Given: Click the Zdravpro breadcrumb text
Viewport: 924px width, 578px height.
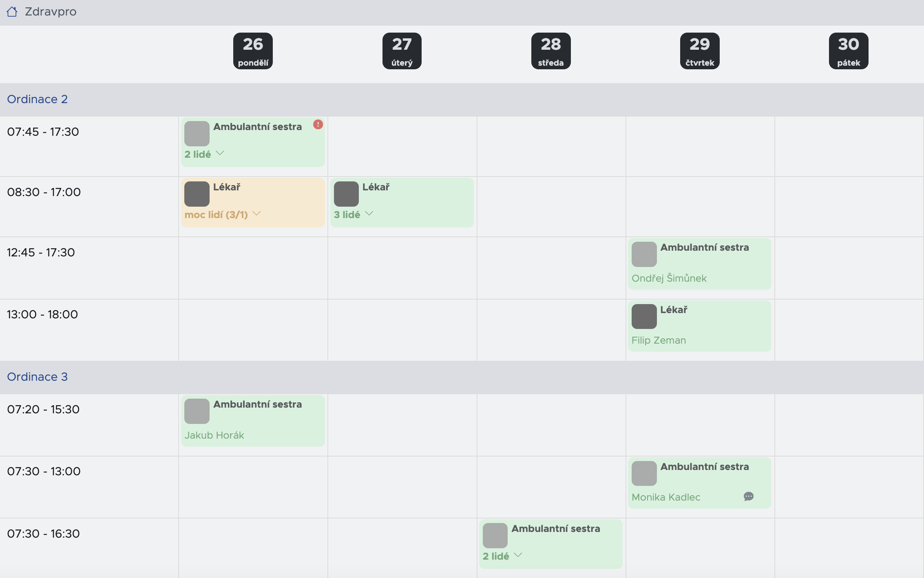Looking at the screenshot, I should click(51, 11).
